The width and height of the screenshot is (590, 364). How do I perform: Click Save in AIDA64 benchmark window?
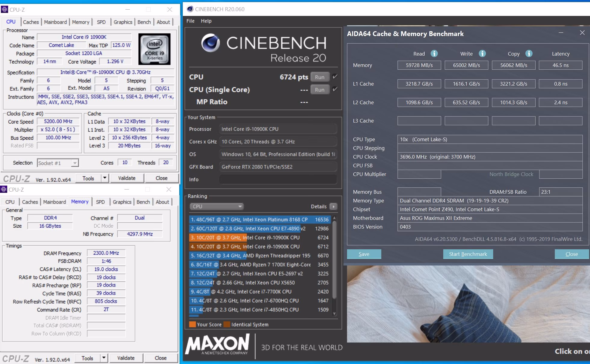pyautogui.click(x=364, y=254)
